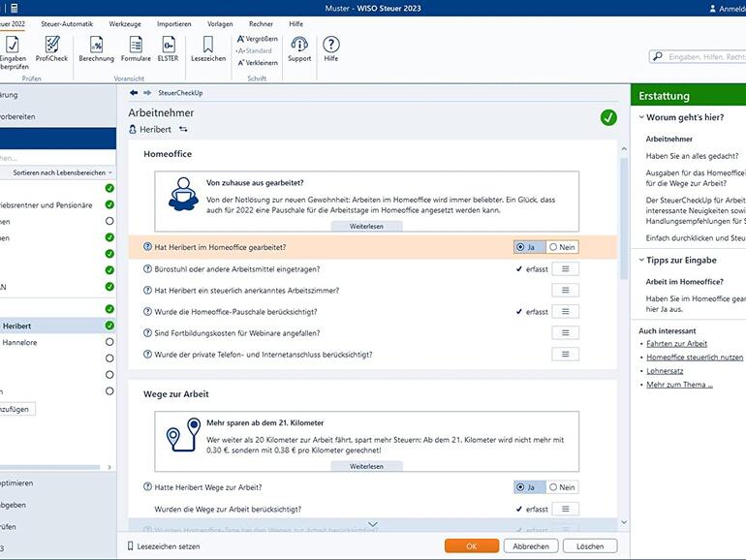Image resolution: width=746 pixels, height=560 pixels.
Task: Open the Vorlagen ribbon tab
Action: 220,24
